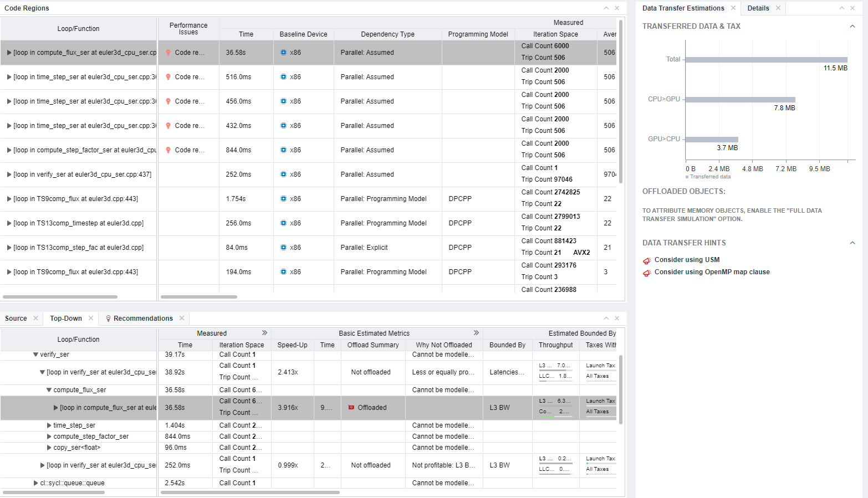
Task: Collapse the Transferred Data & Tax section
Action: pos(852,26)
